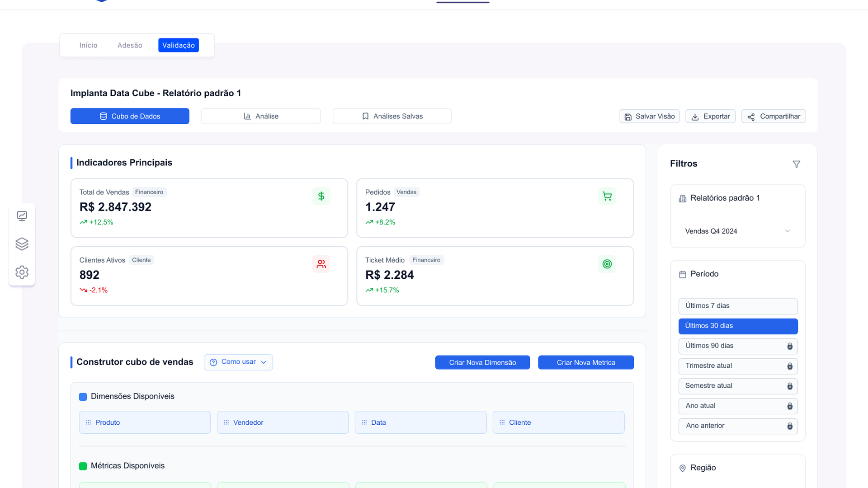Select the Vendedor dimension chip
The height and width of the screenshot is (488, 868).
coord(283,422)
